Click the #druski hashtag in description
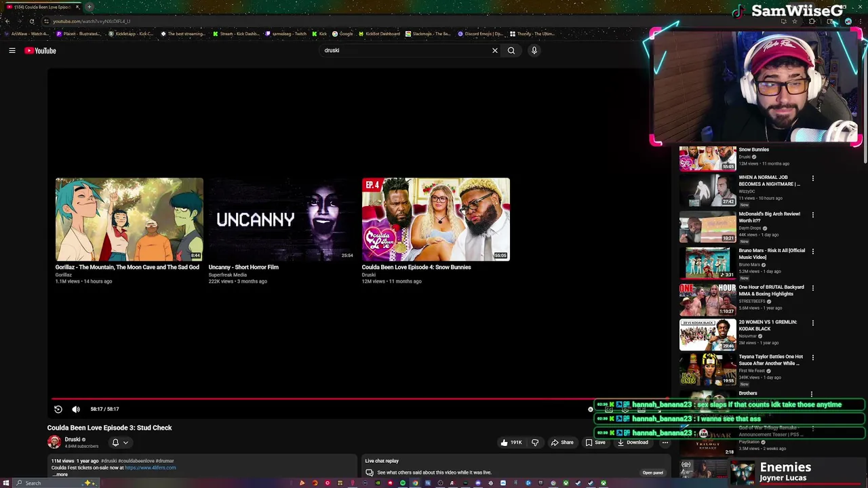The width and height of the screenshot is (868, 488). [x=110, y=461]
